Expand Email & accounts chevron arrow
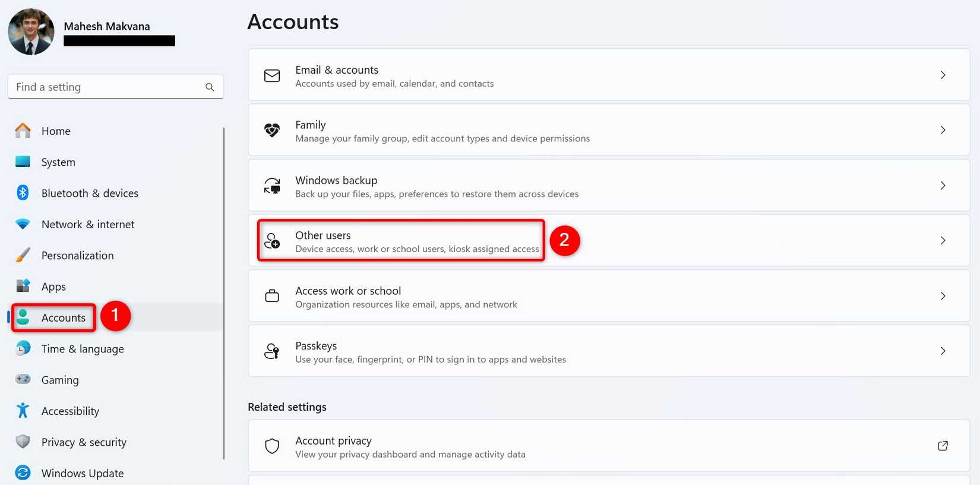This screenshot has height=485, width=980. coord(943,75)
